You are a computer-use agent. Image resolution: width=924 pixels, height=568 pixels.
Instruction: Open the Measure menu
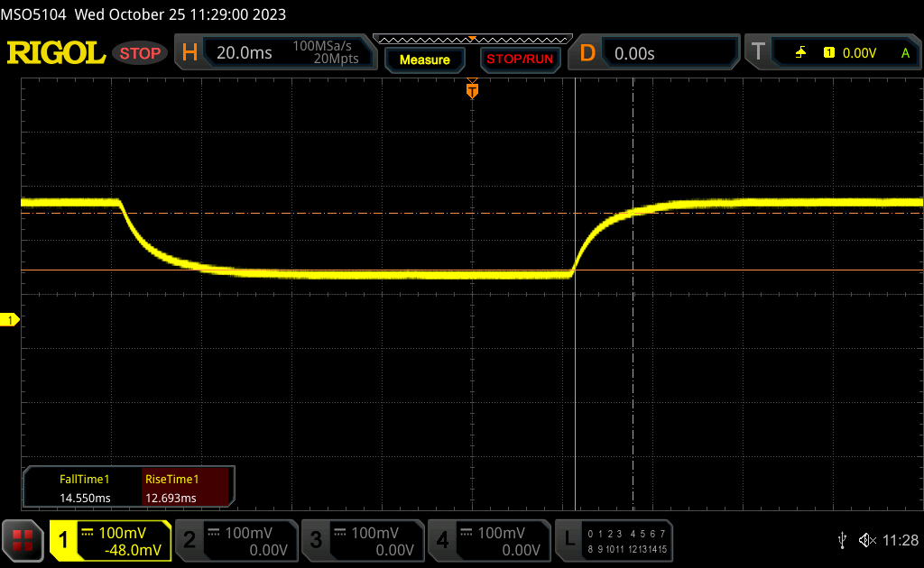tap(425, 60)
